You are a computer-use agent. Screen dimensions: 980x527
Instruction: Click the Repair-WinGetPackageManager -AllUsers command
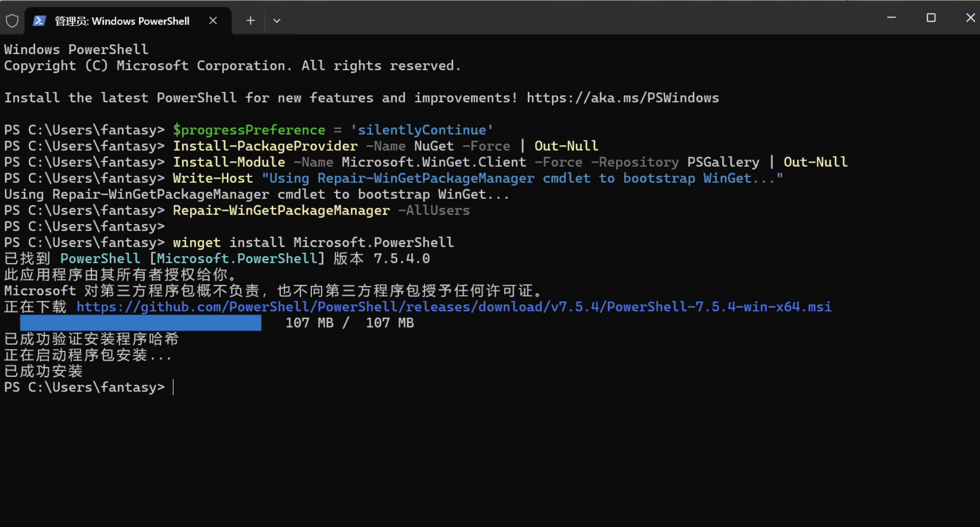[x=321, y=210]
